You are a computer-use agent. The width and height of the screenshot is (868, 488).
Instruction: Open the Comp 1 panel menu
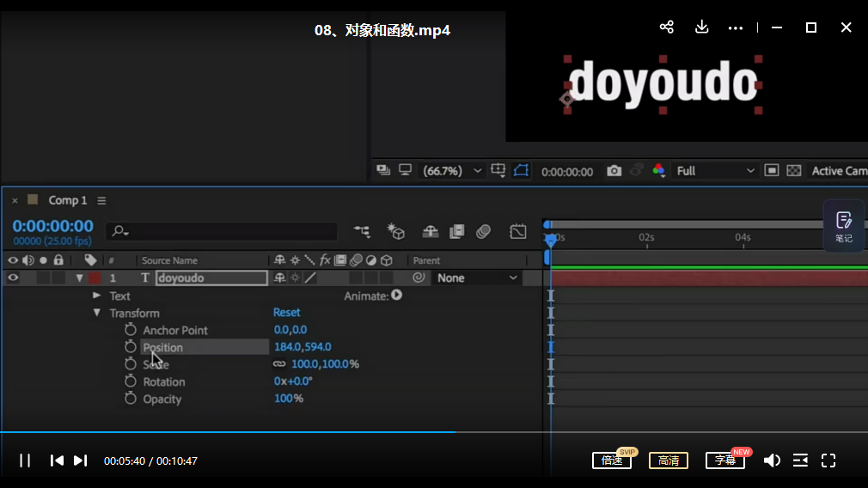tap(102, 200)
